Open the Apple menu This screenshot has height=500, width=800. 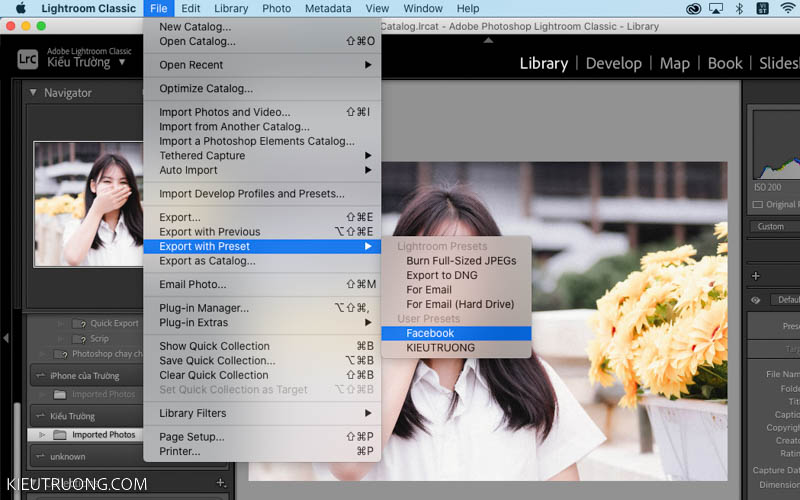[21, 8]
